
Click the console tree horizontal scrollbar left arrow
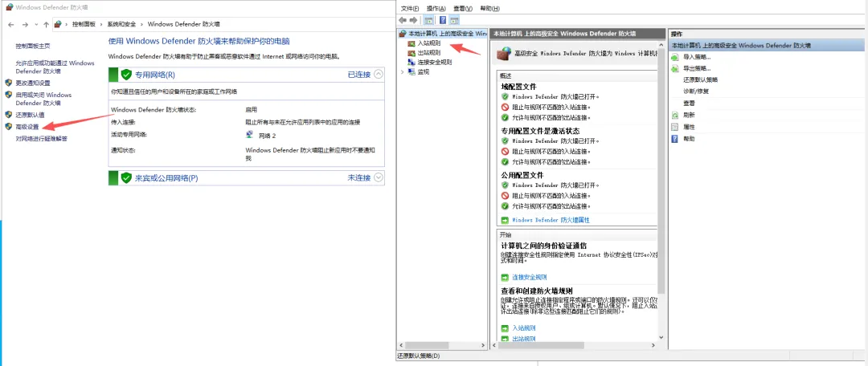coord(403,346)
